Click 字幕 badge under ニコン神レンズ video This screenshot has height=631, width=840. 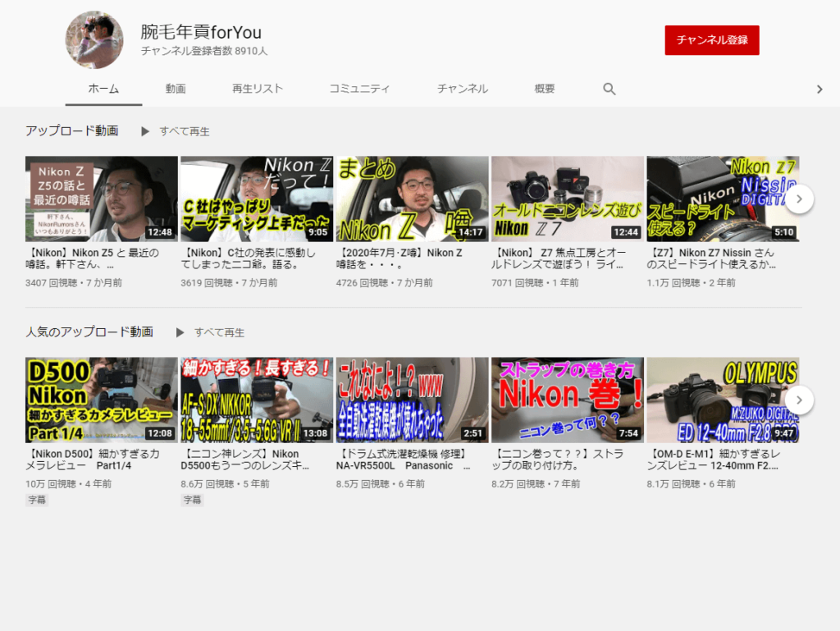point(192,500)
